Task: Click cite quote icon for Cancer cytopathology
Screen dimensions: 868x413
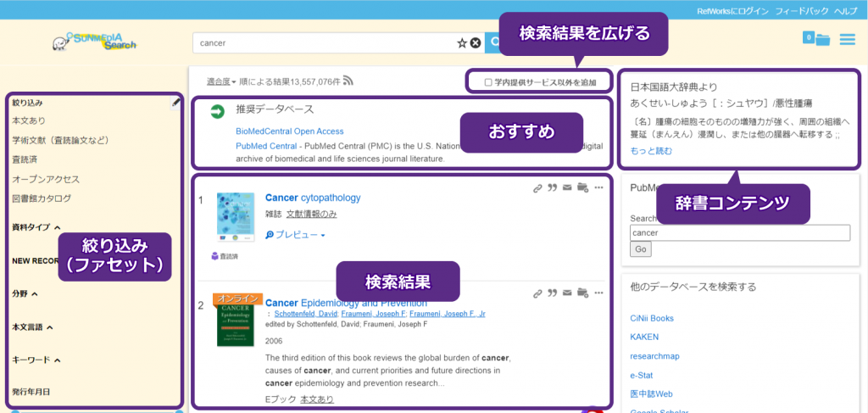Action: (x=552, y=188)
